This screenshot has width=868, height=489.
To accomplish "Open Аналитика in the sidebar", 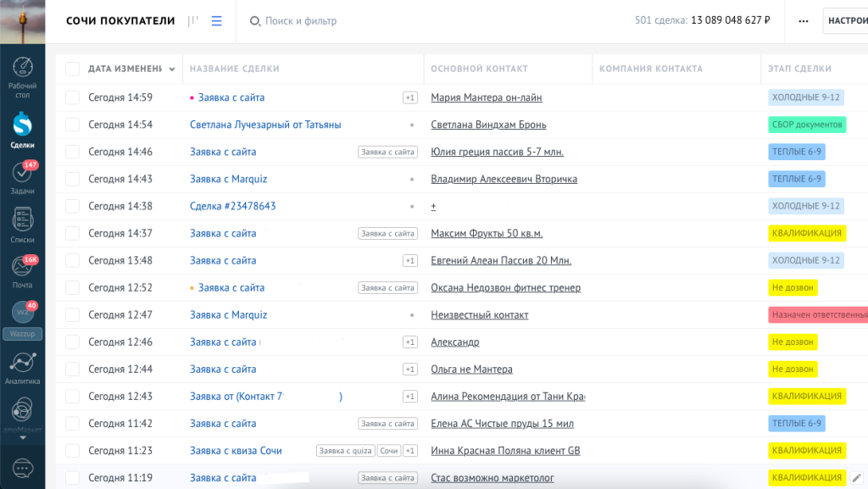I will pos(23,368).
